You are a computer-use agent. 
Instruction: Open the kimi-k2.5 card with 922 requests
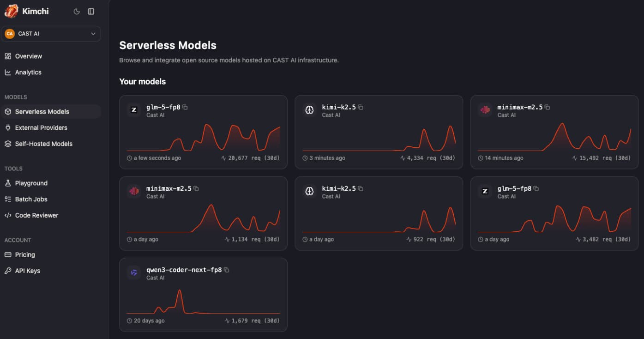click(379, 213)
